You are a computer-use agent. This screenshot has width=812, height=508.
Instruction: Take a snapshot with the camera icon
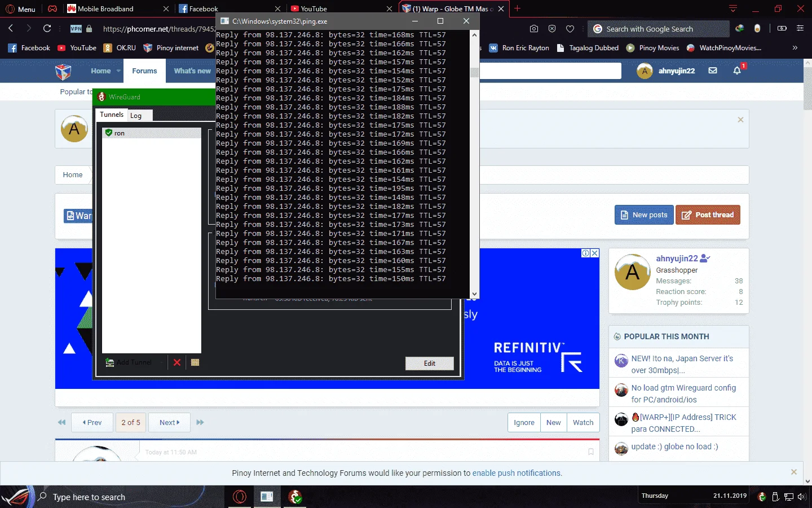534,29
